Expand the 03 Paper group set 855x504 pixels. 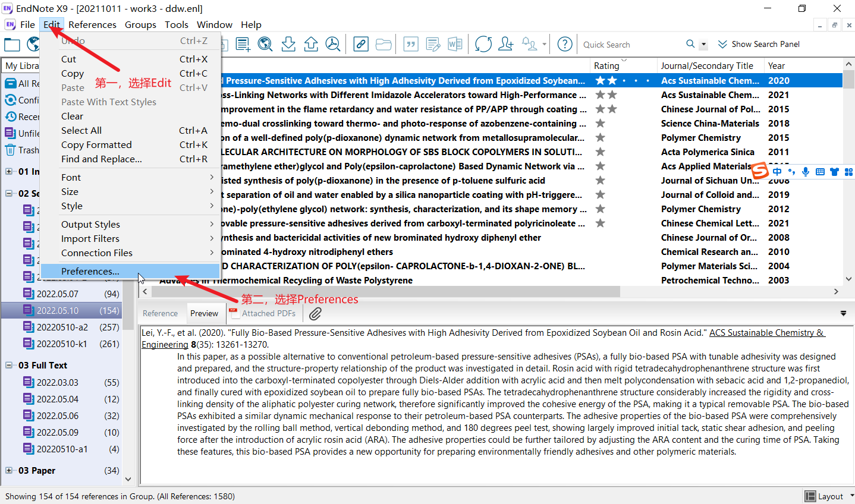point(9,471)
